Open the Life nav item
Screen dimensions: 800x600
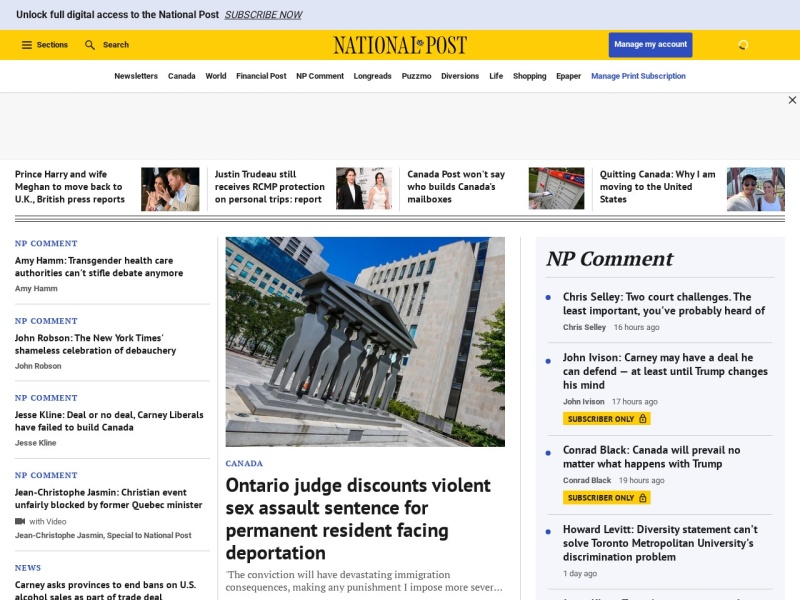click(496, 76)
